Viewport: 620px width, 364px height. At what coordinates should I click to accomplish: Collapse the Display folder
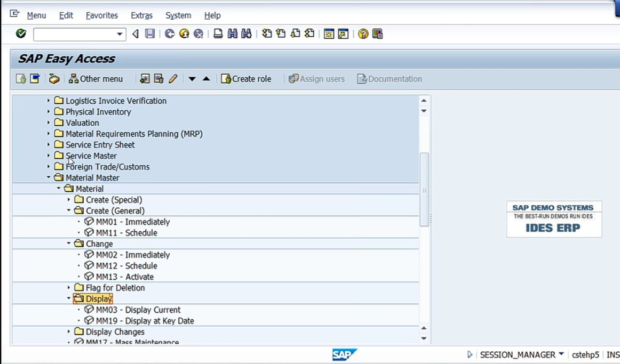pos(69,298)
